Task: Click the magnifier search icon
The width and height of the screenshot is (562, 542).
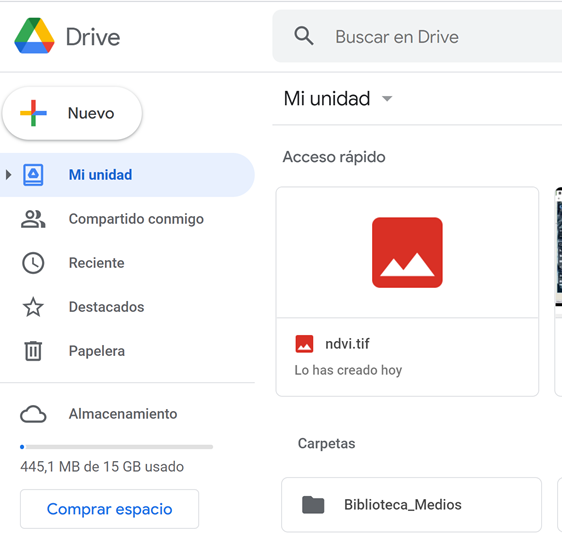Action: [x=304, y=36]
